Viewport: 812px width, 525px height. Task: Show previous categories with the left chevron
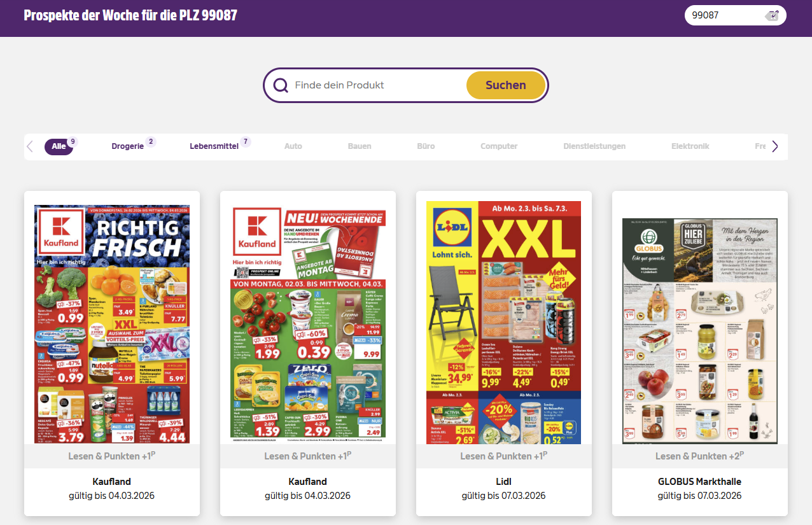(30, 146)
